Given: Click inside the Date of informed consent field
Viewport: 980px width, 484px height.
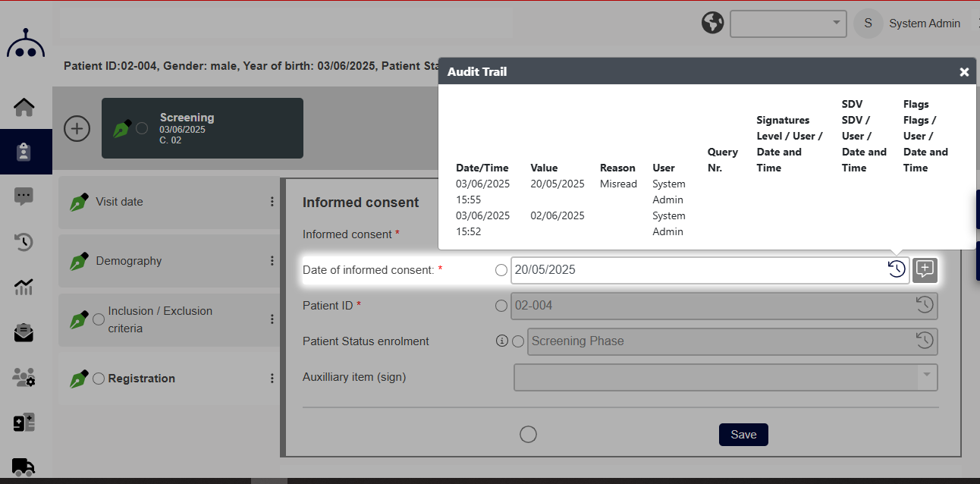Looking at the screenshot, I should point(683,270).
